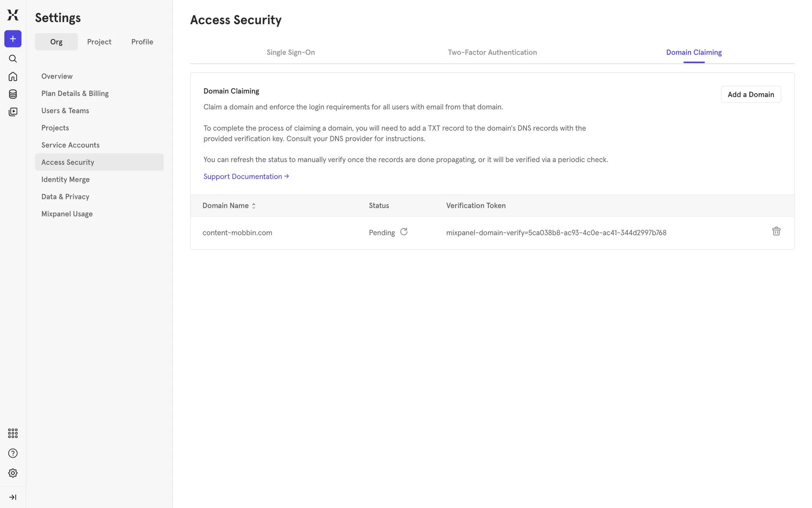Open search from the sidebar magnifier icon
This screenshot has width=812, height=508.
[x=13, y=58]
